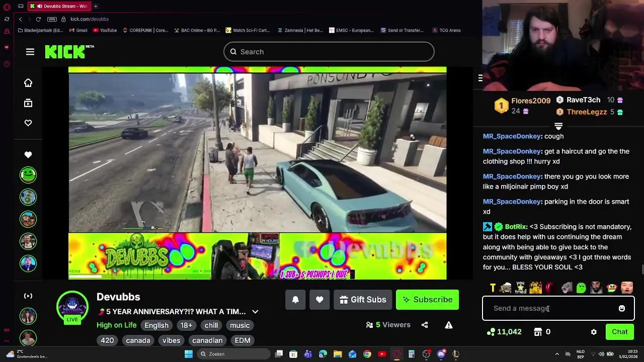Toggle the channel notification bell
Screen dimensions: 644x362
[x=295, y=300]
